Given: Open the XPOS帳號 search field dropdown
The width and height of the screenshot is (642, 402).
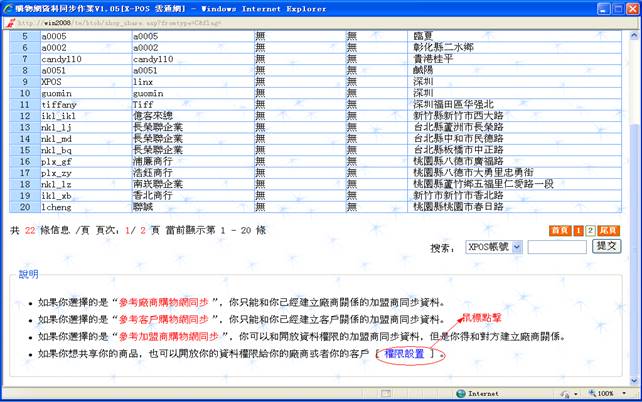Looking at the screenshot, I should click(517, 246).
